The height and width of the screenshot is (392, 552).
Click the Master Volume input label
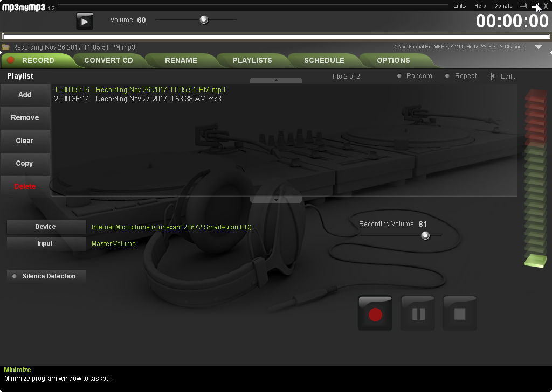[x=113, y=243]
